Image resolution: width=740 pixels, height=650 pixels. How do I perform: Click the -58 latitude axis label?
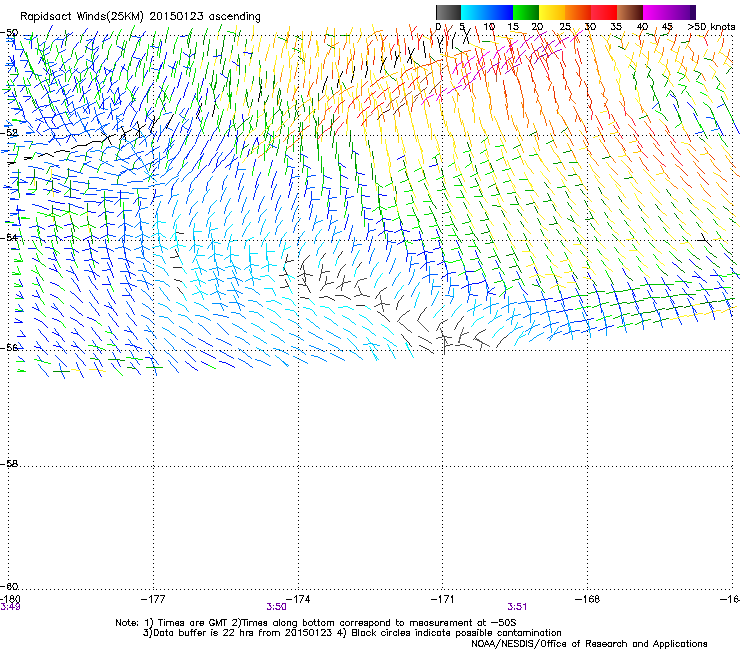click(x=9, y=464)
